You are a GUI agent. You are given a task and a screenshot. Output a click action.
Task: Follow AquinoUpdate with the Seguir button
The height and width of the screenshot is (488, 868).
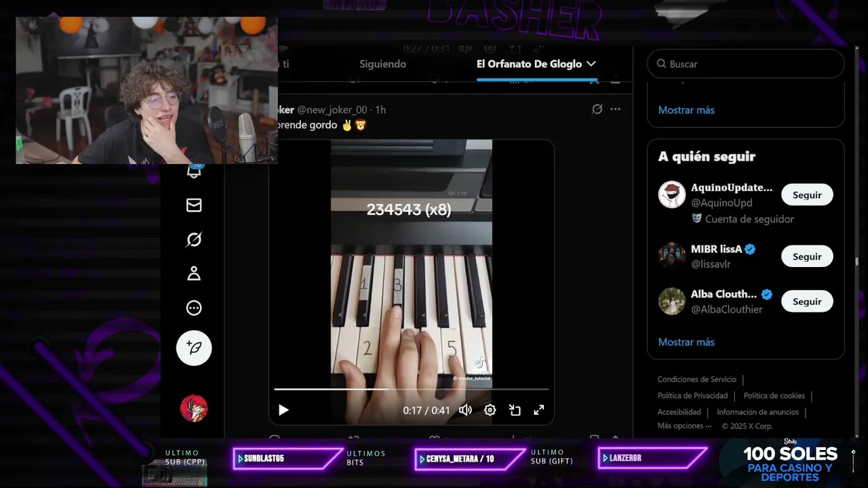pyautogui.click(x=807, y=195)
